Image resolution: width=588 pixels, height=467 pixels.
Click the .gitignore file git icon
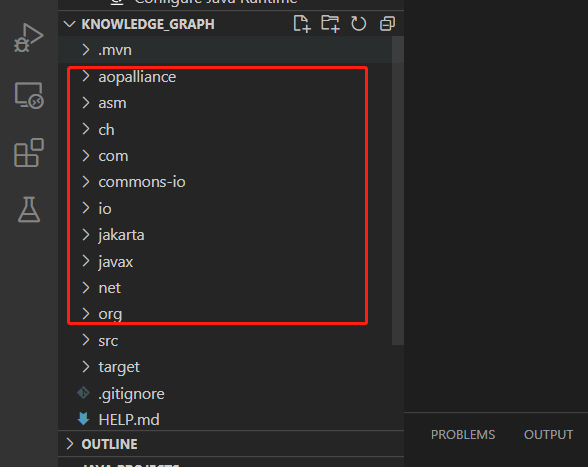point(83,393)
